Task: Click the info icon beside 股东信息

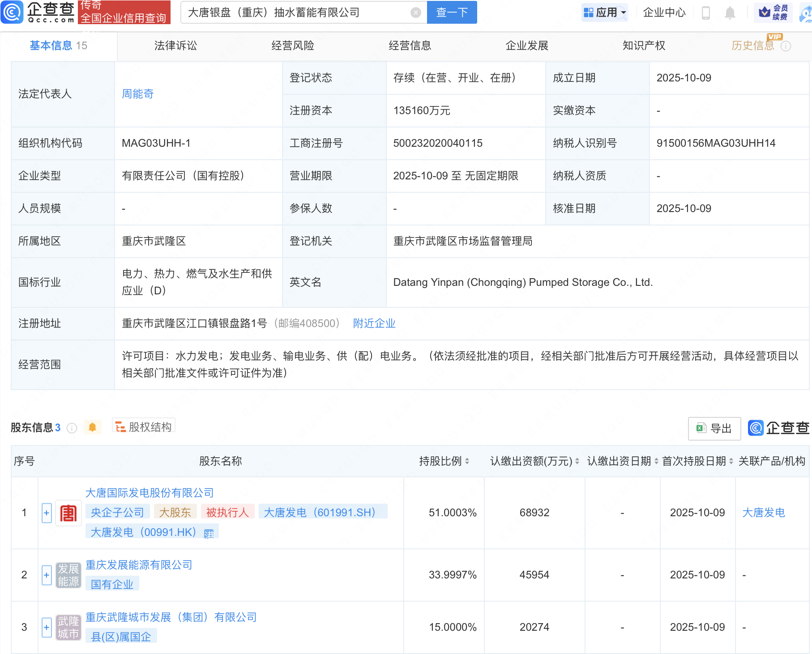Action: click(x=72, y=428)
